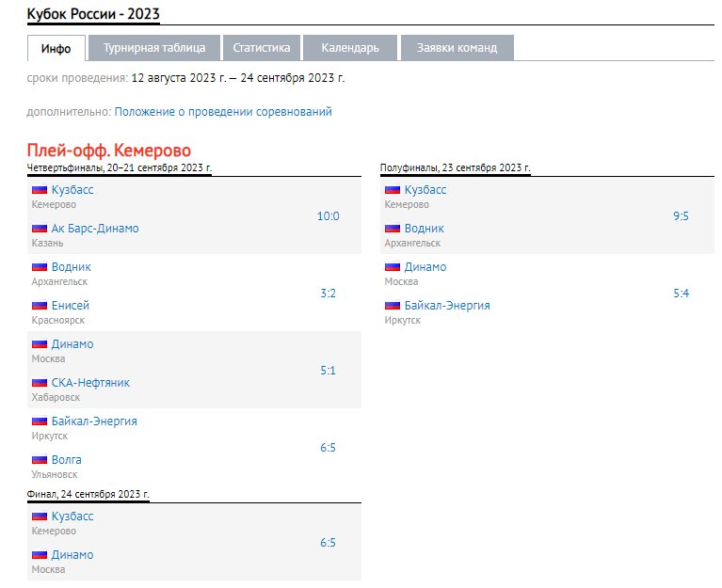This screenshot has height=588, width=722.
Task: Open the Заявки команд tab
Action: (x=457, y=48)
